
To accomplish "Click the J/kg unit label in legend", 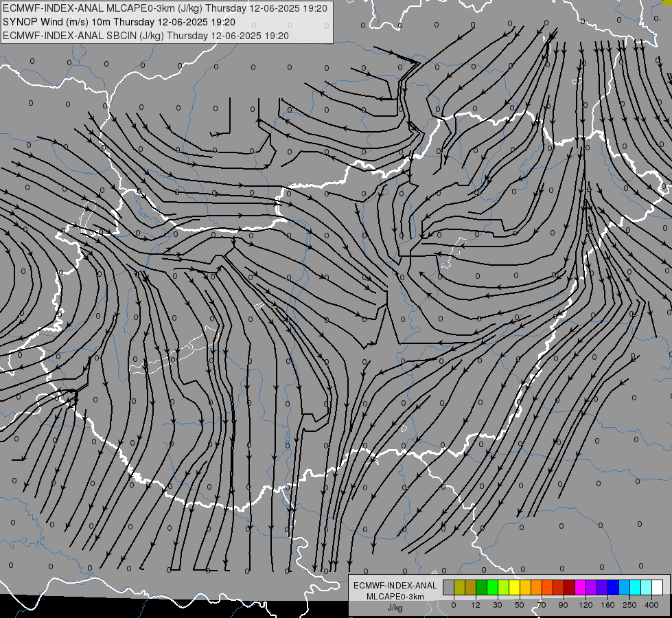I will click(x=395, y=608).
